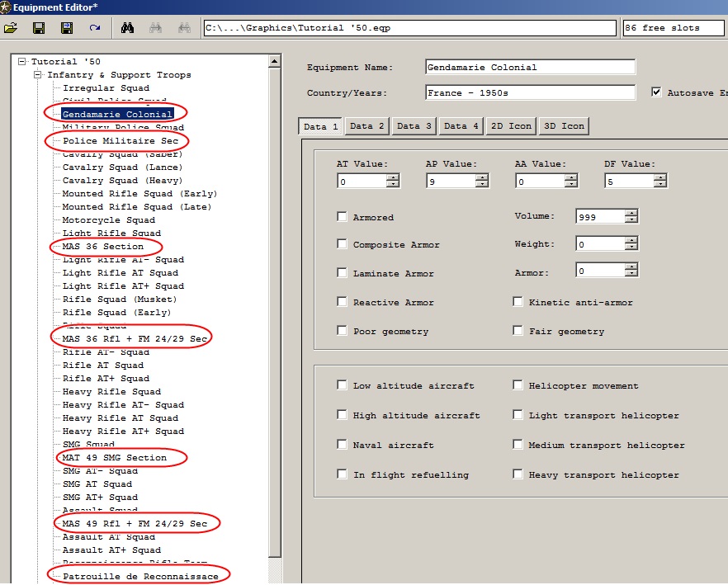Click the AP Value number field
This screenshot has width=728, height=585.
coord(451,181)
